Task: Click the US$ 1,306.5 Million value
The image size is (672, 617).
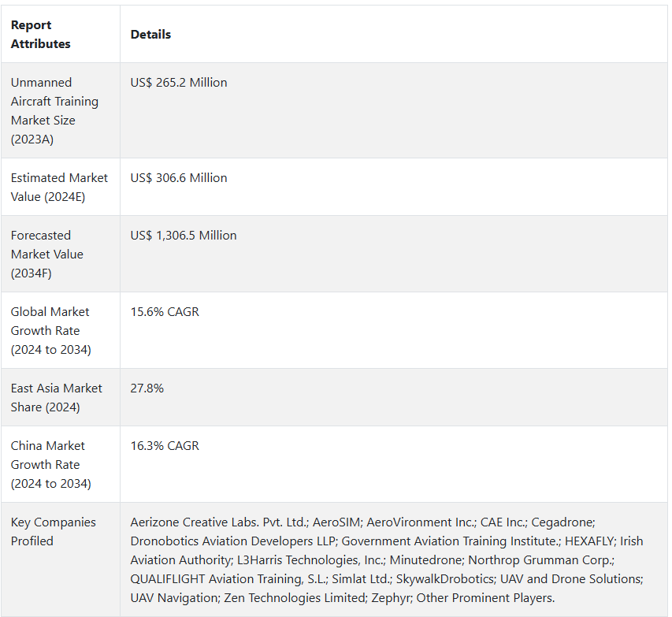Action: (x=184, y=236)
